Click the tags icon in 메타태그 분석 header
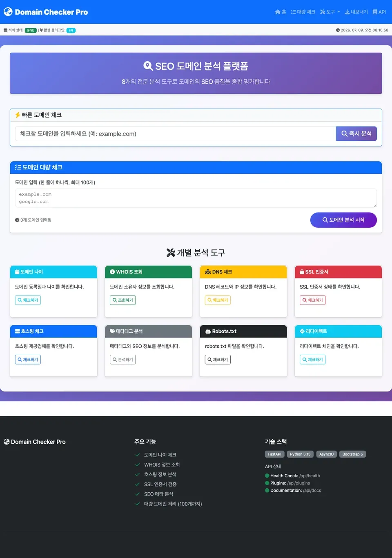Screen dimensions: 392x558 [112, 331]
